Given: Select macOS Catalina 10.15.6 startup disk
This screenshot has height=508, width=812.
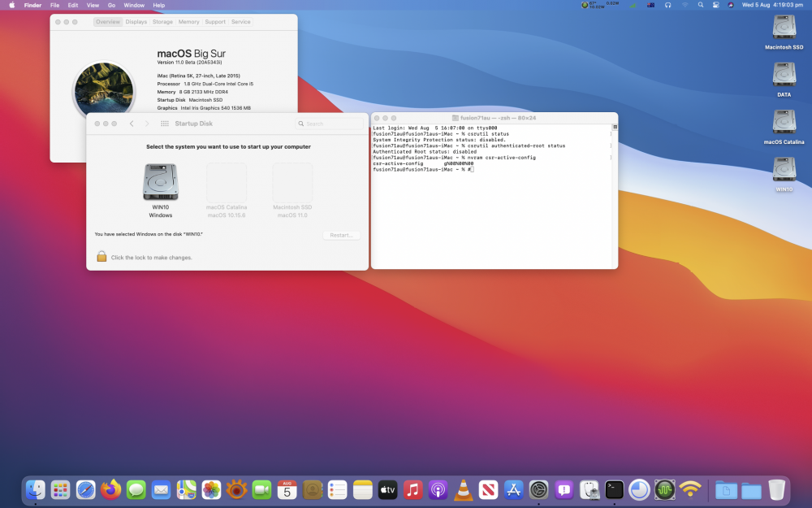Looking at the screenshot, I should tap(227, 190).
